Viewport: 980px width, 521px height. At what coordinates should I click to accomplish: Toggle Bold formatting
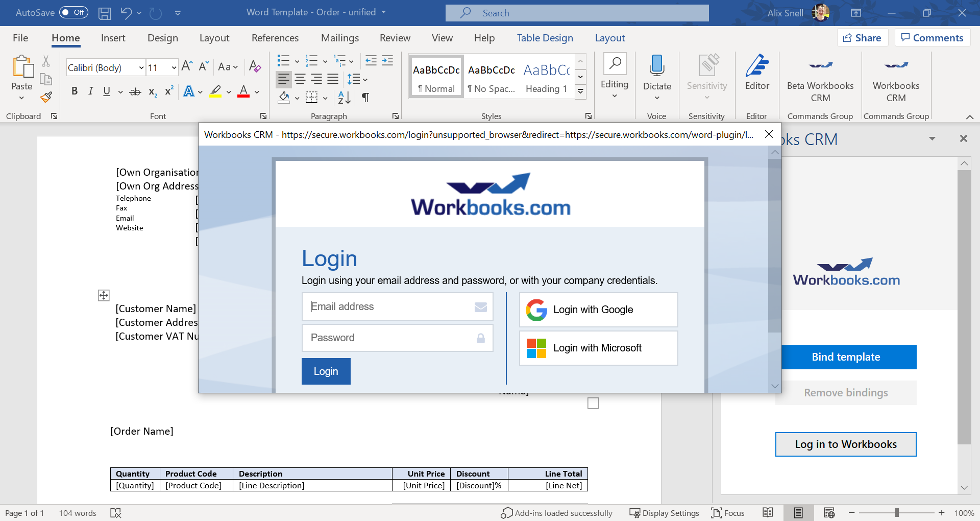(75, 91)
